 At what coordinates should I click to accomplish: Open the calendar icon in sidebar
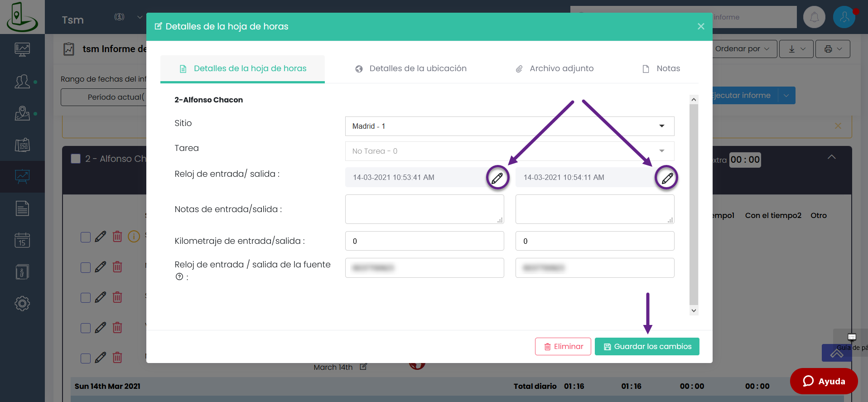(22, 240)
